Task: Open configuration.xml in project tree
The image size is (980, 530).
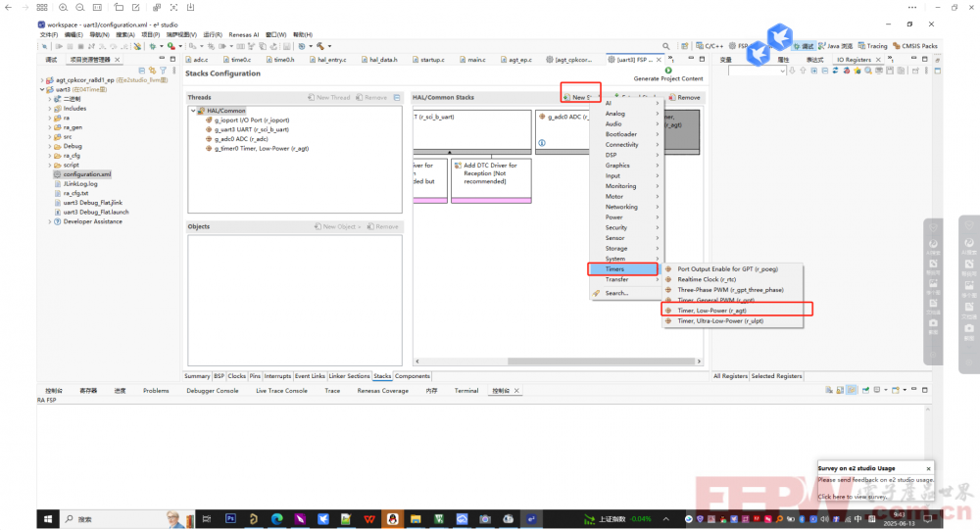Action: tap(87, 174)
